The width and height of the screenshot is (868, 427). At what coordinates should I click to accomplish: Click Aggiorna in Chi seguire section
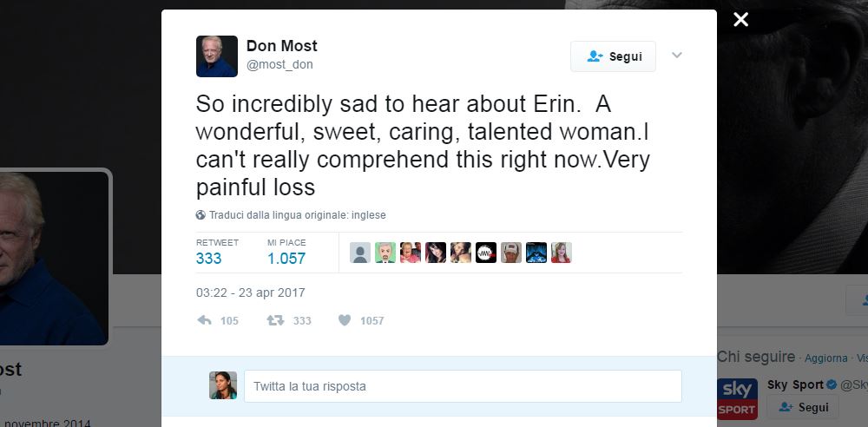[x=825, y=358]
